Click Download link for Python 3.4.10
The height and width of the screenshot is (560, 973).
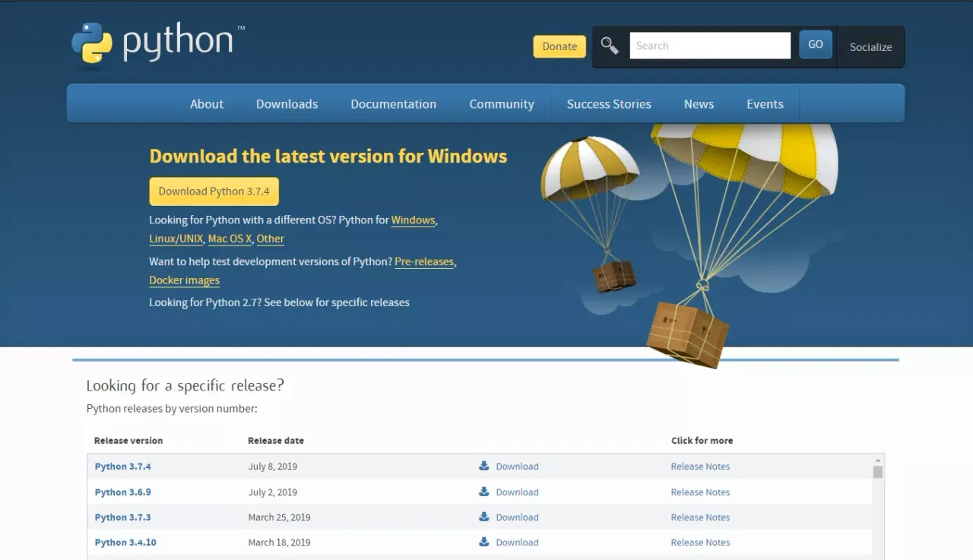517,543
